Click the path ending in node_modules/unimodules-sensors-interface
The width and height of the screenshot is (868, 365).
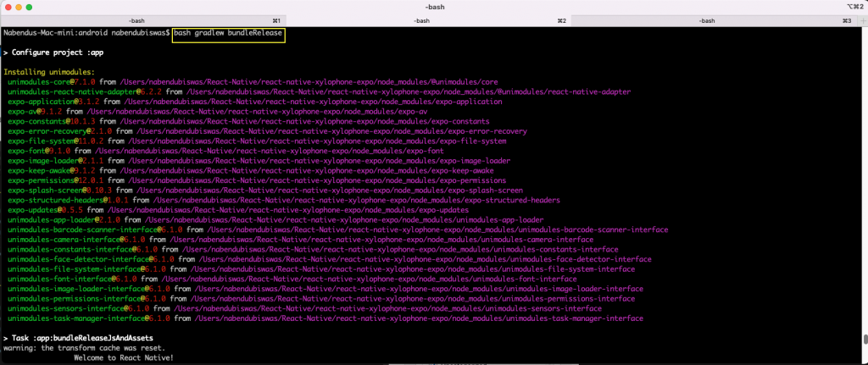pyautogui.click(x=387, y=308)
